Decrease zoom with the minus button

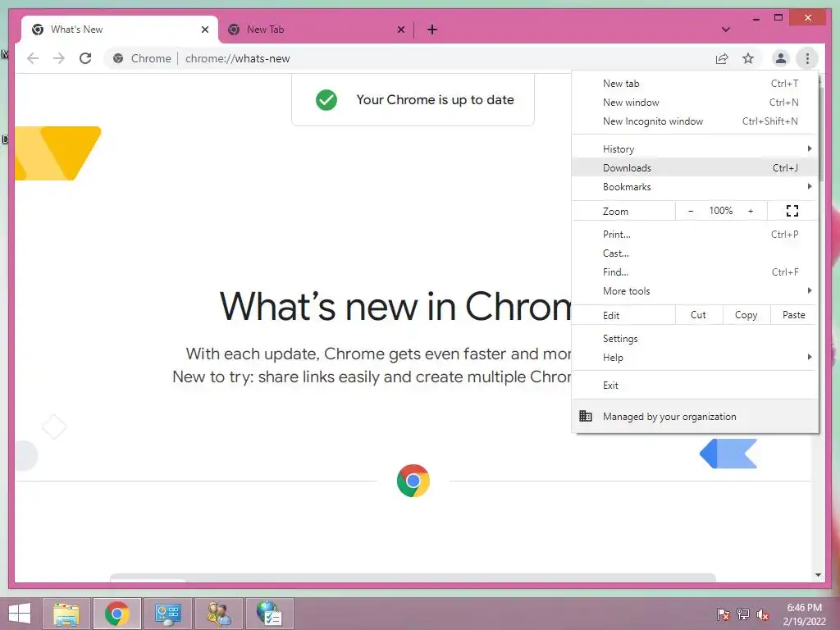coord(691,211)
